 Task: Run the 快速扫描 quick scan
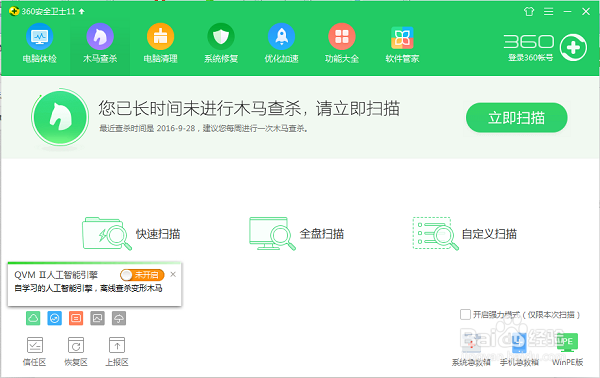coord(131,233)
